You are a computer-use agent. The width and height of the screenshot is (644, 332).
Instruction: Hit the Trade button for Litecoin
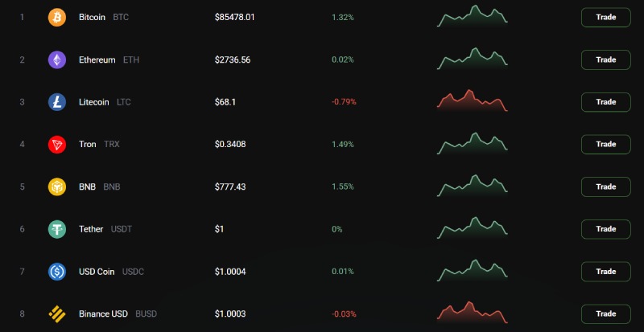click(606, 102)
